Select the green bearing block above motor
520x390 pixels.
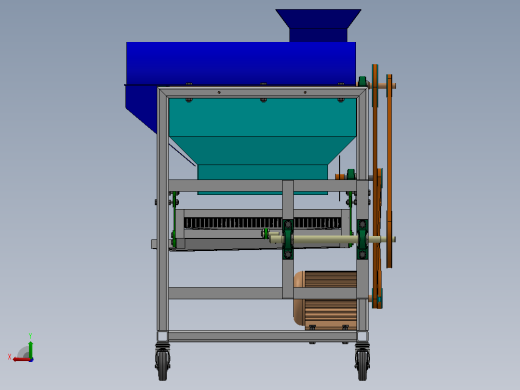click(x=362, y=239)
